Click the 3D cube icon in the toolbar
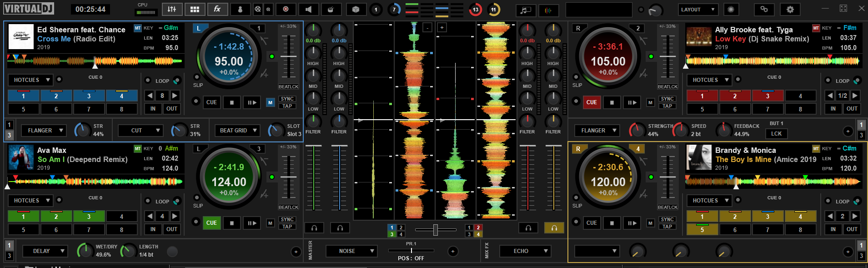 pos(356,9)
